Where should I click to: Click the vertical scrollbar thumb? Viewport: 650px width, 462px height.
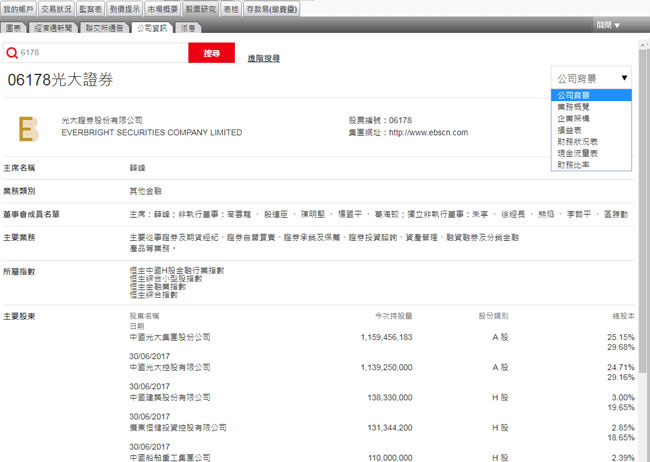pos(643,210)
